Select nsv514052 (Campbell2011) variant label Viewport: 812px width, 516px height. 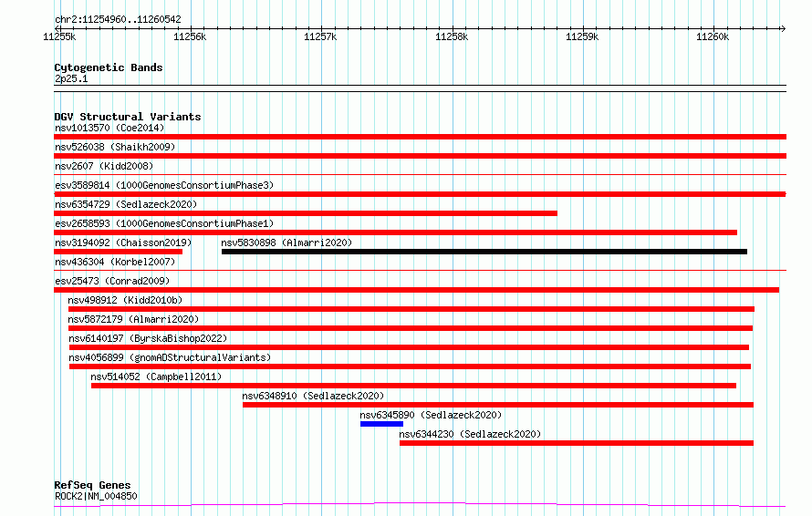click(156, 377)
